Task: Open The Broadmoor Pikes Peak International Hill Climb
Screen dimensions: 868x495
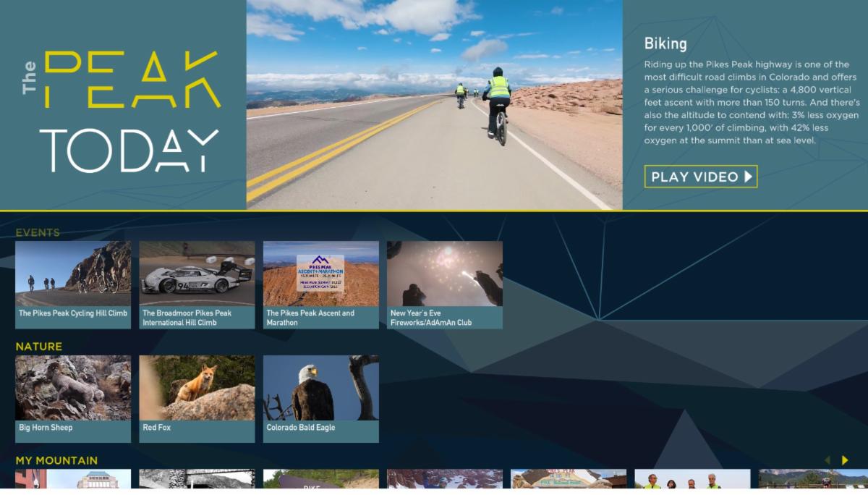Action: point(197,285)
